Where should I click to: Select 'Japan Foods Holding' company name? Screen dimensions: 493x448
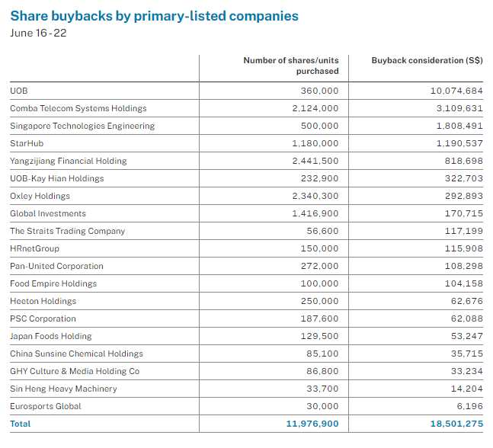[51, 337]
